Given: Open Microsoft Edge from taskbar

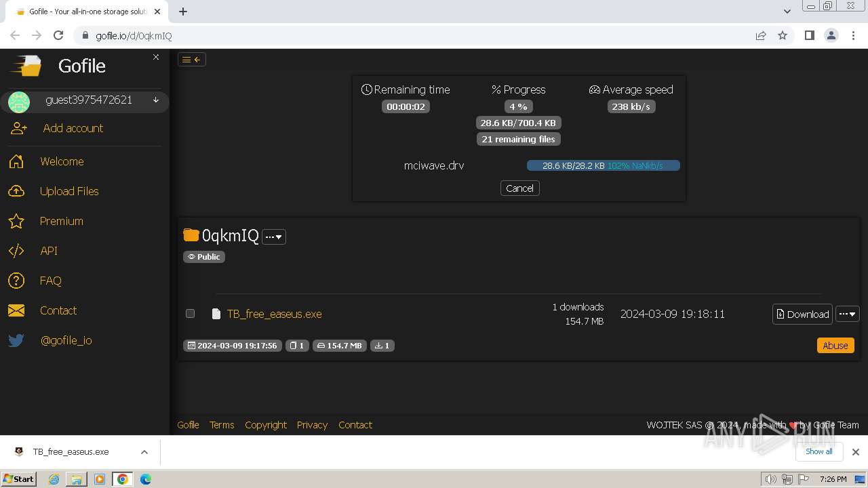Looking at the screenshot, I should point(146,479).
